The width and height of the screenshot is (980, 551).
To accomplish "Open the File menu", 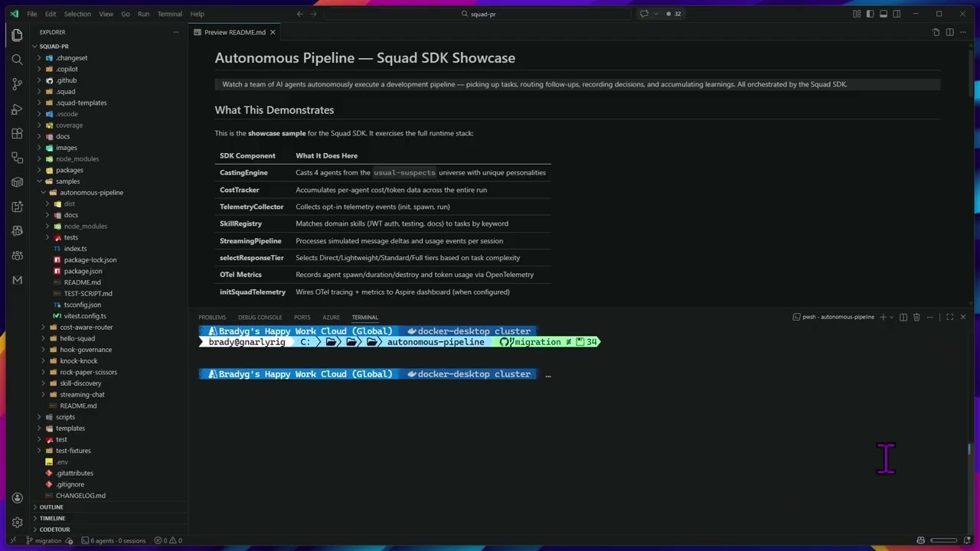I will (31, 14).
